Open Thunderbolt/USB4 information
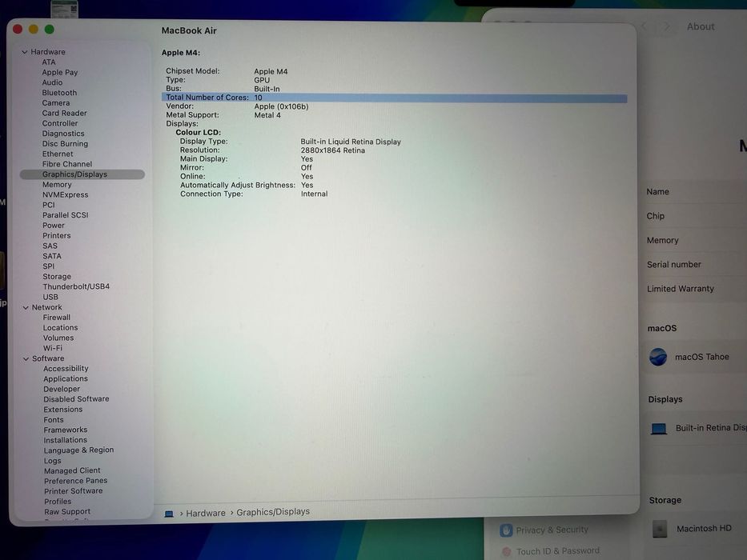Image resolution: width=747 pixels, height=560 pixels. pos(76,286)
